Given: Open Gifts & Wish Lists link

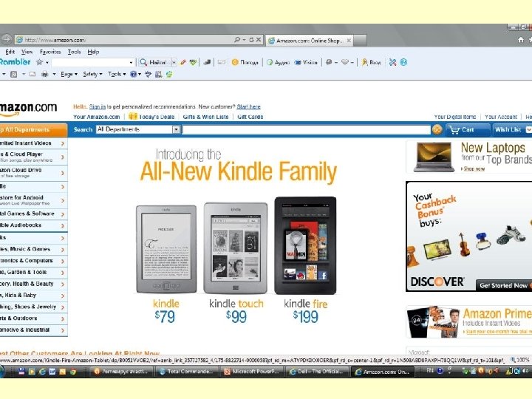Looking at the screenshot, I should (x=205, y=117).
